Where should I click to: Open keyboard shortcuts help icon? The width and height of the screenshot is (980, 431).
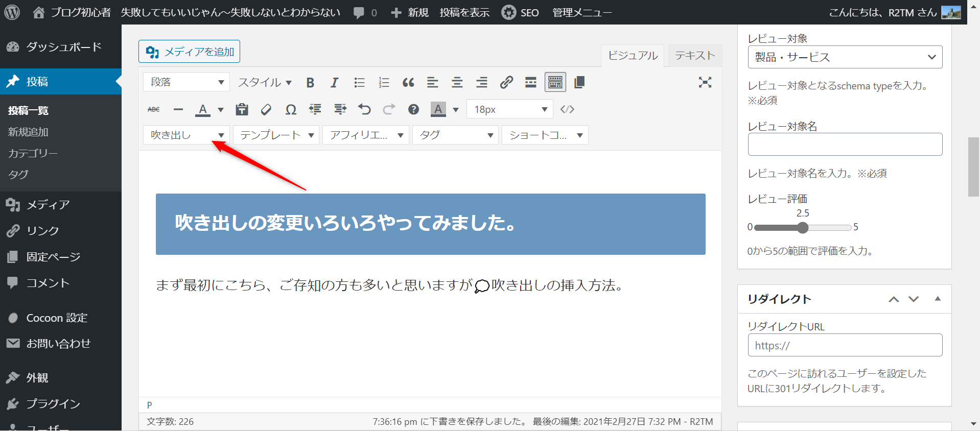click(413, 109)
